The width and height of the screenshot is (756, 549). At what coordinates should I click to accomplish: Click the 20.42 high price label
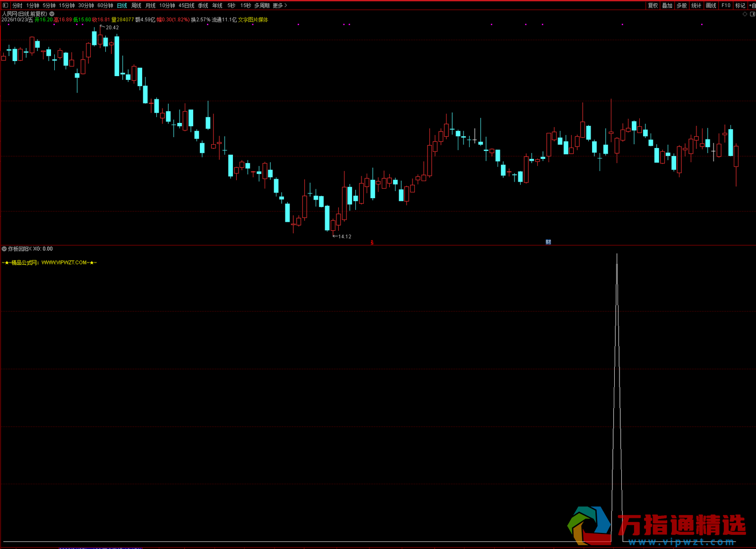pos(112,27)
